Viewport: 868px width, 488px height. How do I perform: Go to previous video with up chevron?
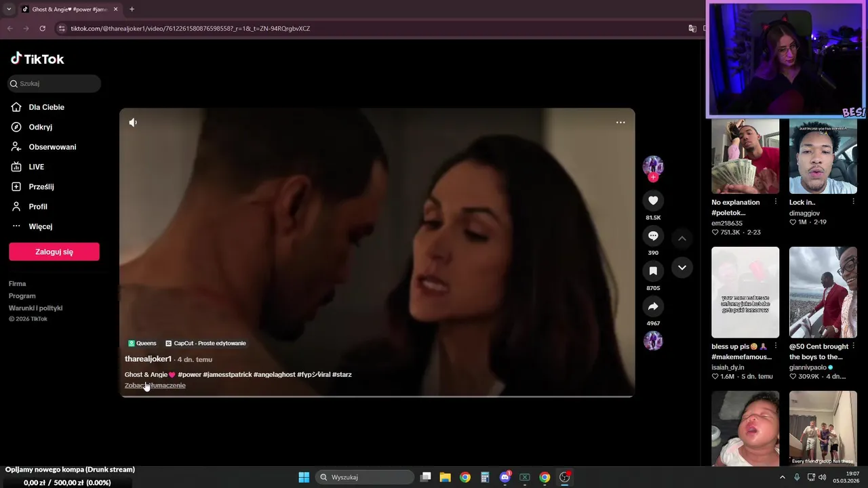(682, 238)
